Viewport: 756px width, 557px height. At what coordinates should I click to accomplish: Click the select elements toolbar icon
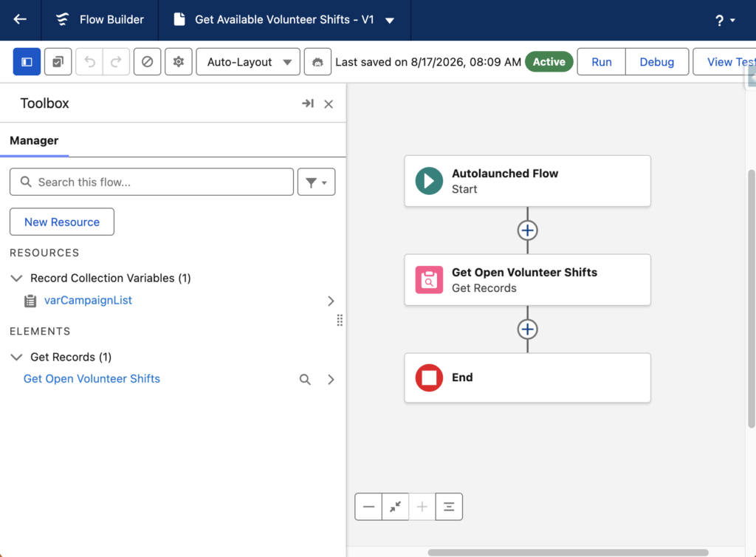click(58, 62)
